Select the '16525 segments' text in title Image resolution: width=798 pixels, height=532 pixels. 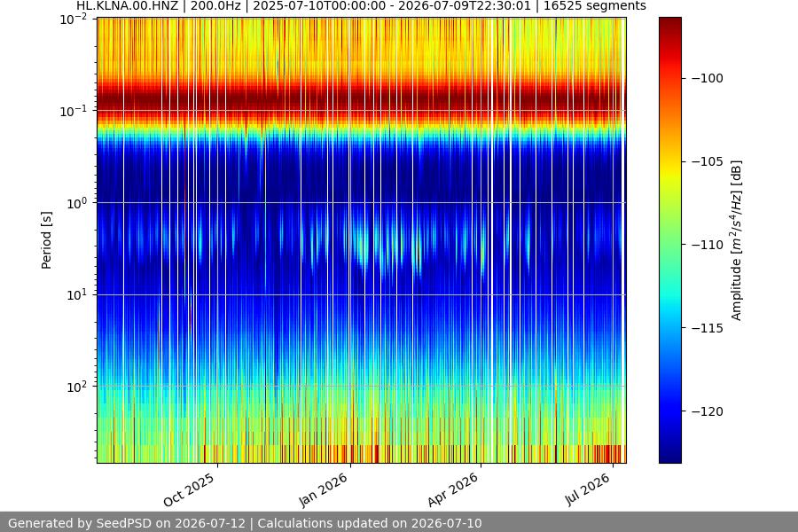(x=594, y=6)
